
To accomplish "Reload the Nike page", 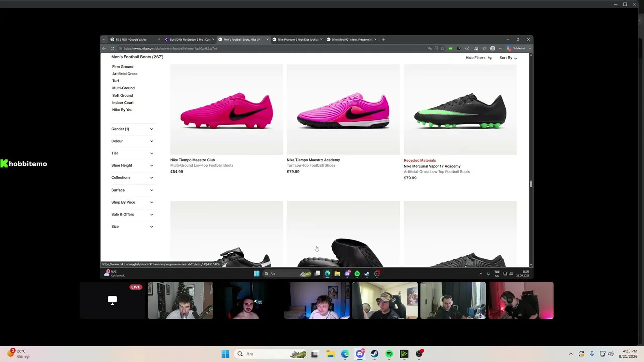I will pyautogui.click(x=112, y=48).
